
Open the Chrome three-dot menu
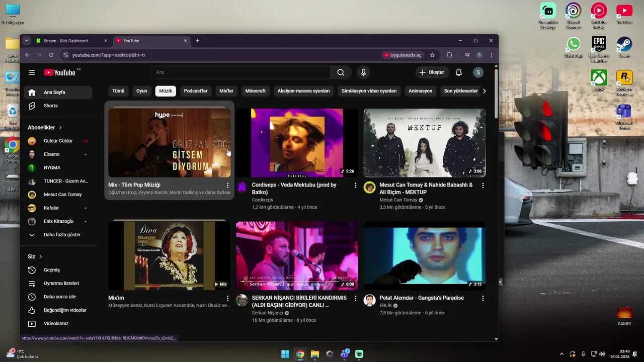pyautogui.click(x=491, y=55)
